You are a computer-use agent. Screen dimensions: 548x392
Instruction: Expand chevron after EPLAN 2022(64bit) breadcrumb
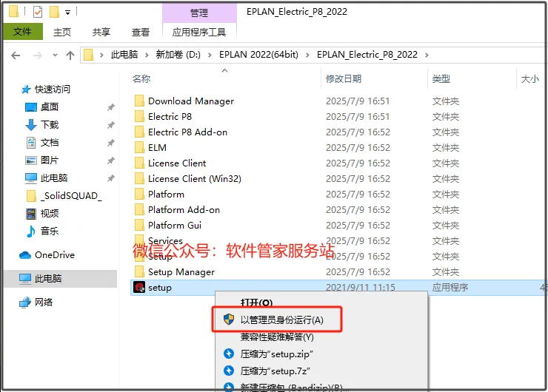point(307,55)
